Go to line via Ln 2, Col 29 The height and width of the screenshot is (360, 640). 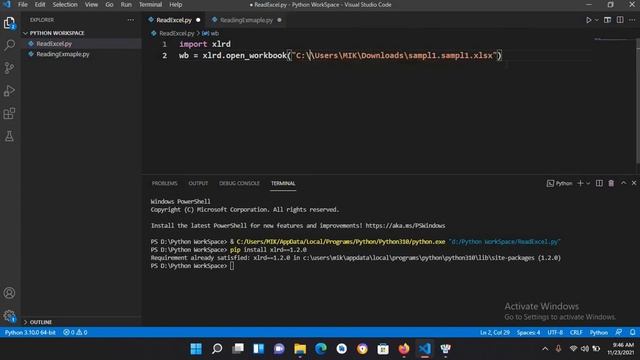click(x=495, y=333)
